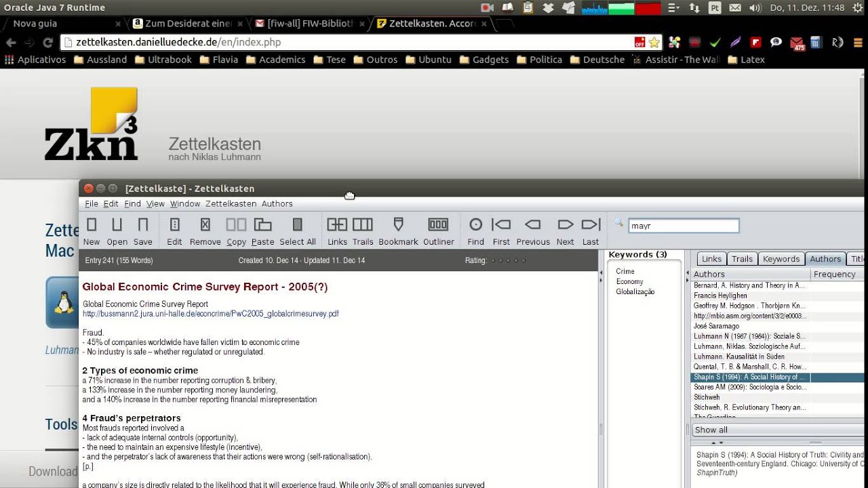This screenshot has width=868, height=488.
Task: Select the Francis Heylighen author row
Action: pyautogui.click(x=751, y=296)
